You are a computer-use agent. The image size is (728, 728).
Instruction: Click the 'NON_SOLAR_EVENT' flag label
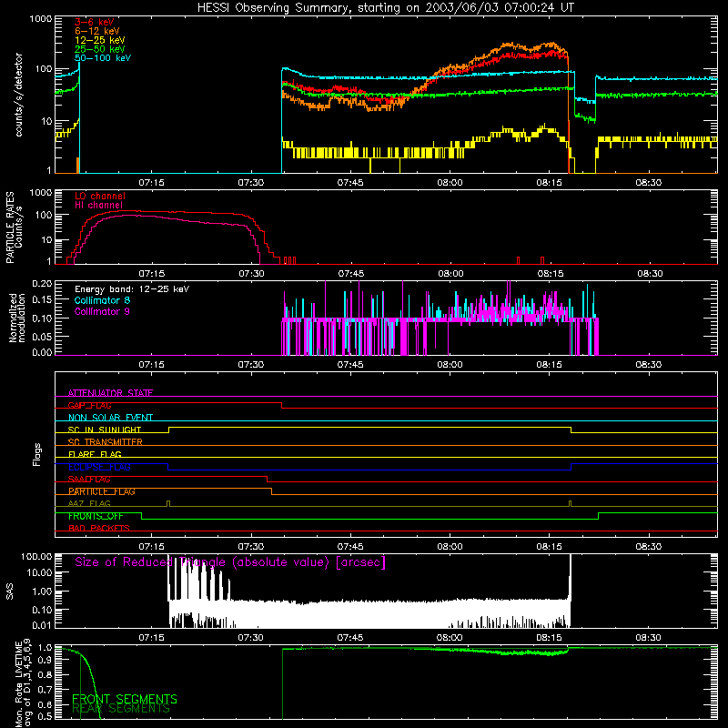click(x=110, y=418)
